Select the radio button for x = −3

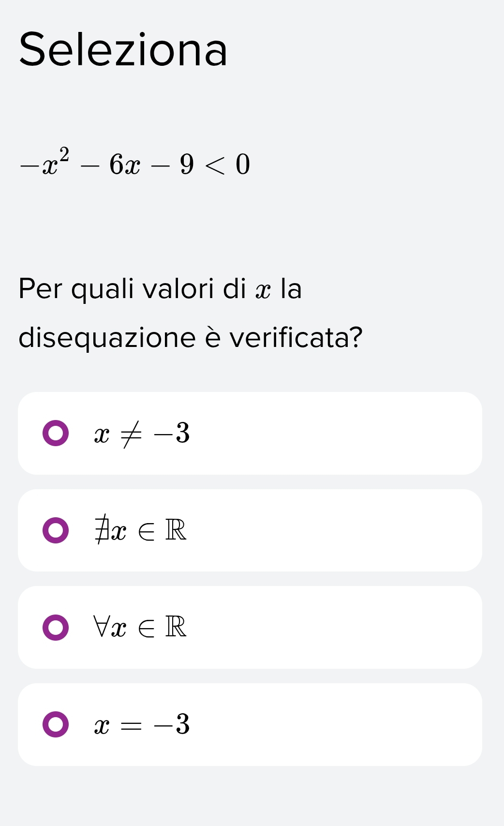(56, 724)
